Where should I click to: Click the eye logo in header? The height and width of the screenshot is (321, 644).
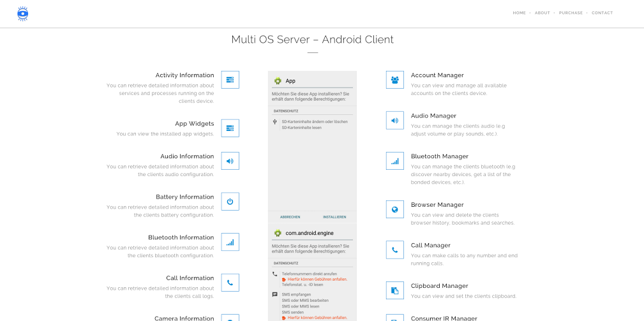pos(23,13)
